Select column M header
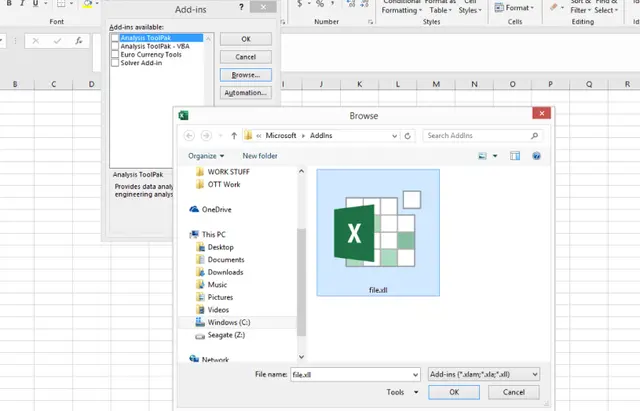The image size is (640, 411). pyautogui.click(x=436, y=84)
